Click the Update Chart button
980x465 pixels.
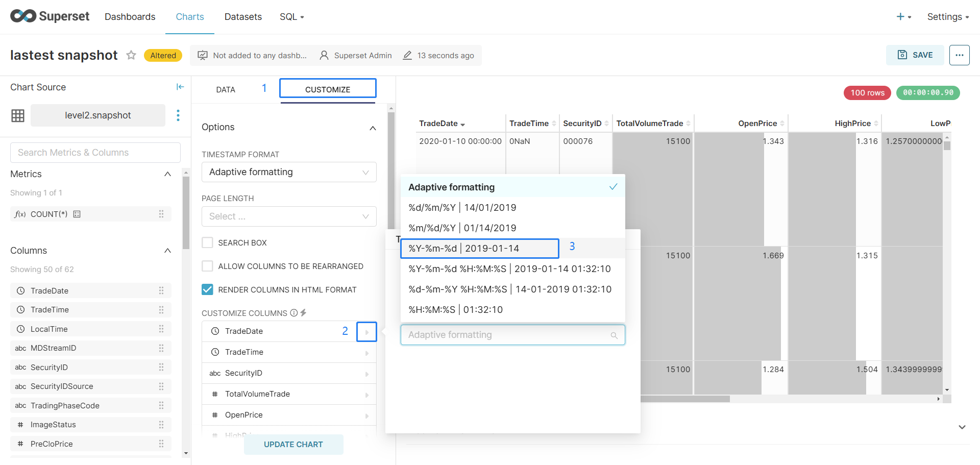[x=293, y=445]
